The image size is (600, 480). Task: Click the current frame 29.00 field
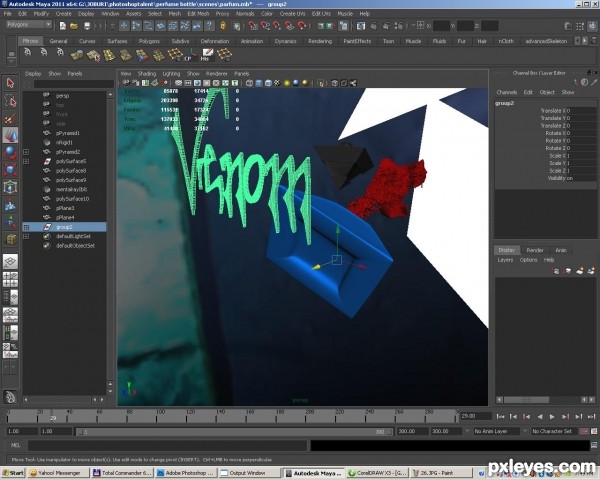[476, 416]
